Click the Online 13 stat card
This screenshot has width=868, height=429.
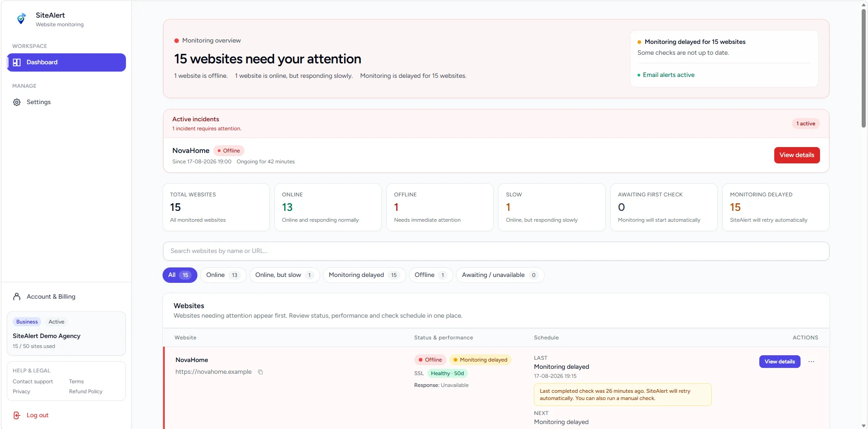pos(328,207)
